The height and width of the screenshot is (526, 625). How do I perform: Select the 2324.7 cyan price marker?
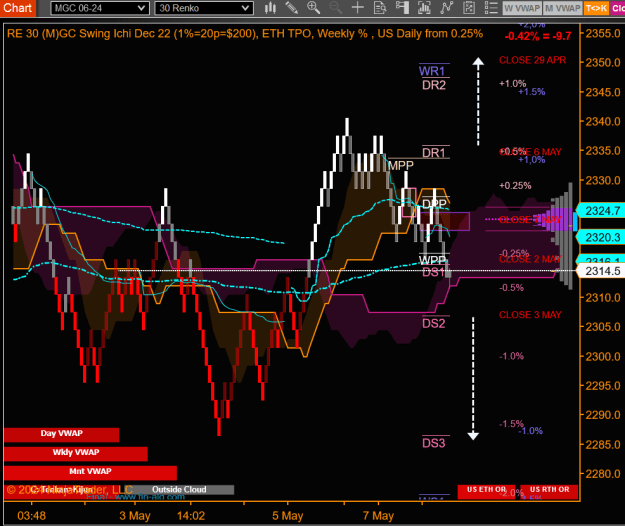click(601, 210)
